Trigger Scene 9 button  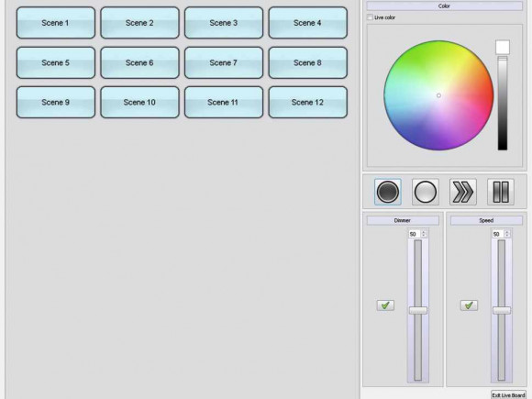[56, 102]
